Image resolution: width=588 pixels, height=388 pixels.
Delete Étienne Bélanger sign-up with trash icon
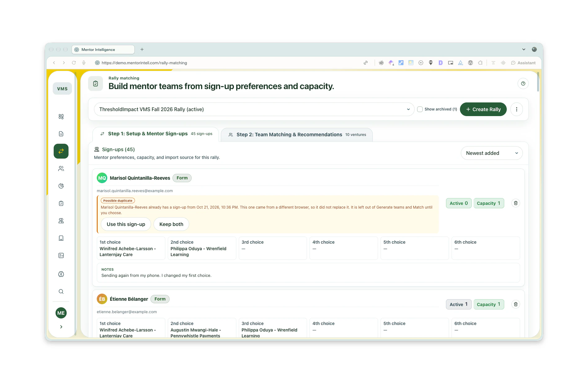click(x=516, y=304)
